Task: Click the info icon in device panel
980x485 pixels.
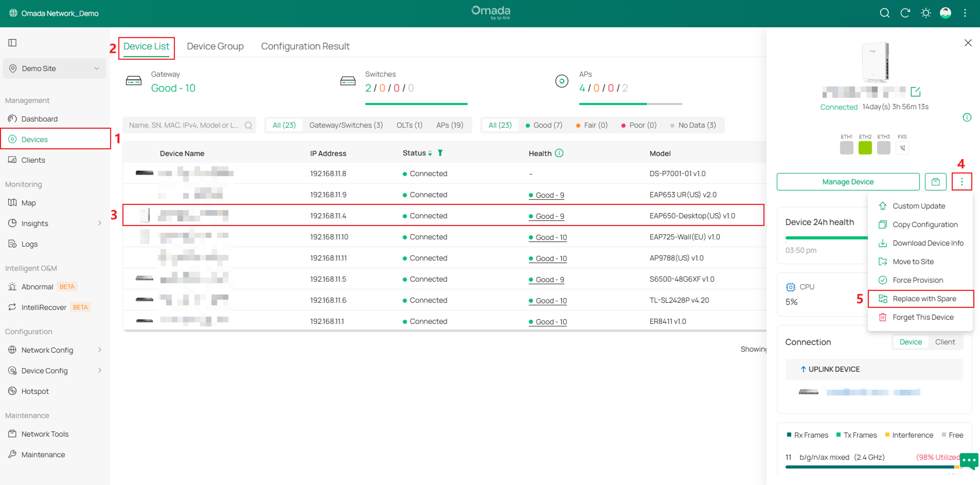Action: 967,117
